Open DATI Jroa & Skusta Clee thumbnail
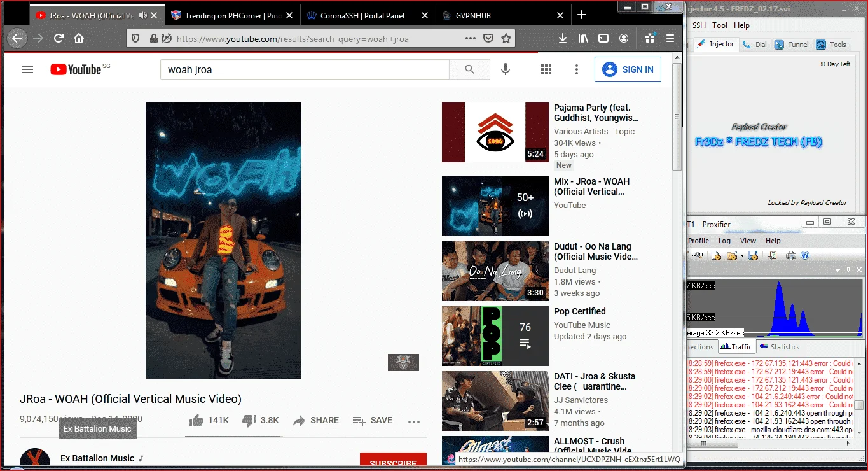 tap(495, 401)
